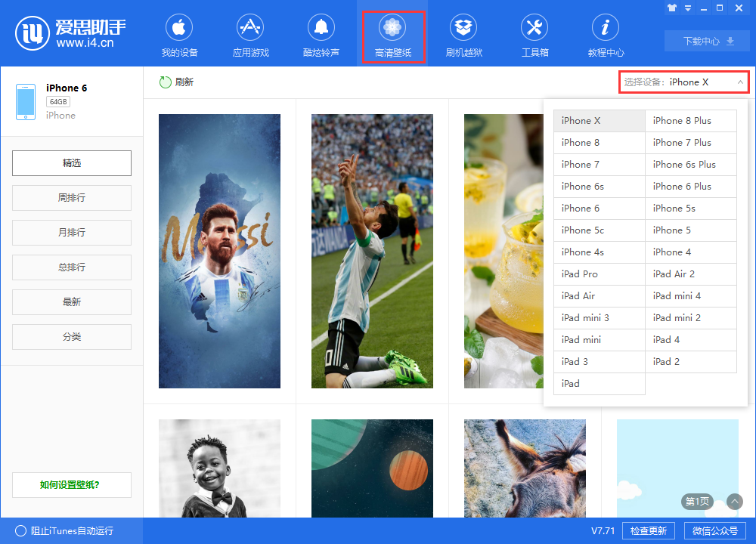Click the scroll-to-top arrow icon

point(734,502)
